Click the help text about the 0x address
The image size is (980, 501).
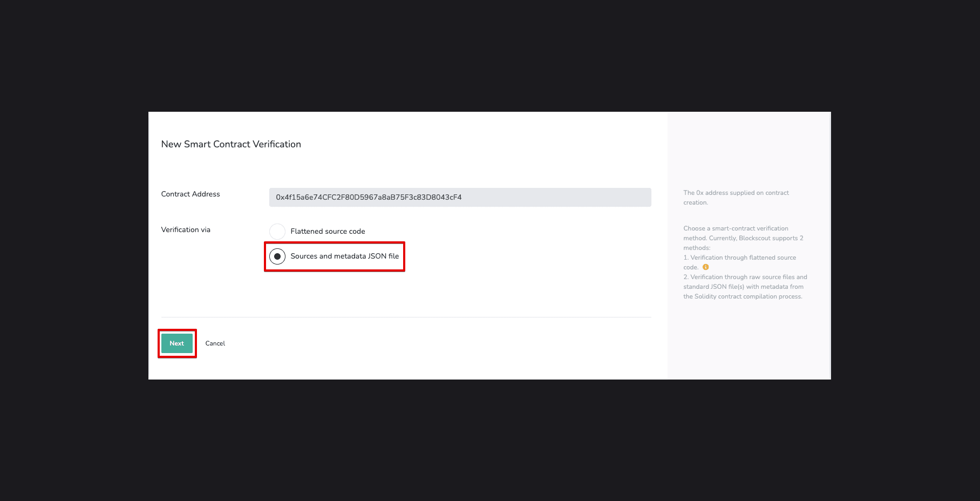pos(736,198)
